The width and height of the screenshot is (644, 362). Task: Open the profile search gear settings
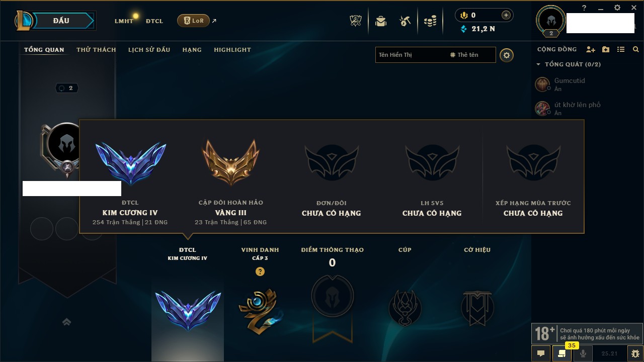tap(507, 55)
